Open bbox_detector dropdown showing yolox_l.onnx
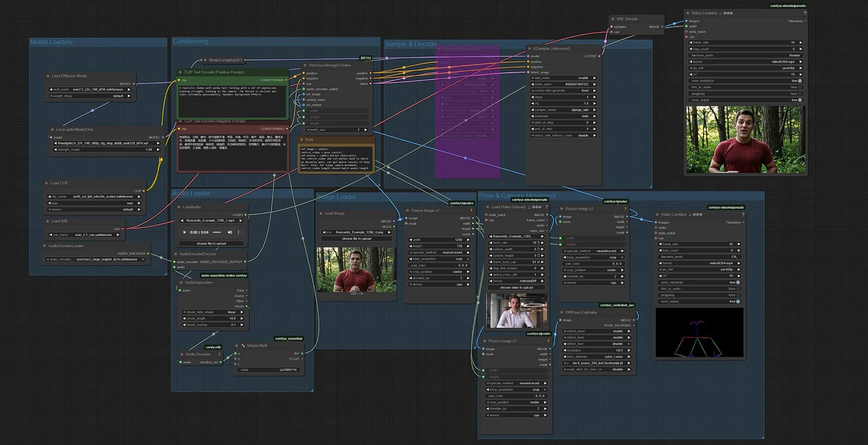This screenshot has height=445, width=868. (x=596, y=357)
